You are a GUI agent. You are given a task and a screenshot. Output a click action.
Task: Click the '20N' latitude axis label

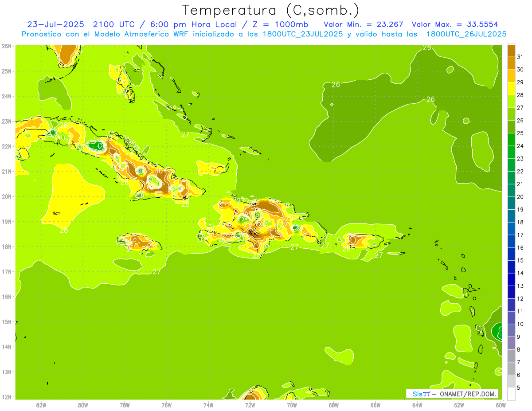click(x=7, y=196)
